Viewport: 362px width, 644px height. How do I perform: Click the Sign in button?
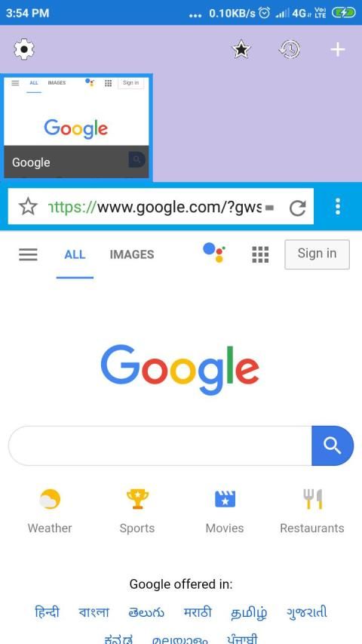point(317,254)
